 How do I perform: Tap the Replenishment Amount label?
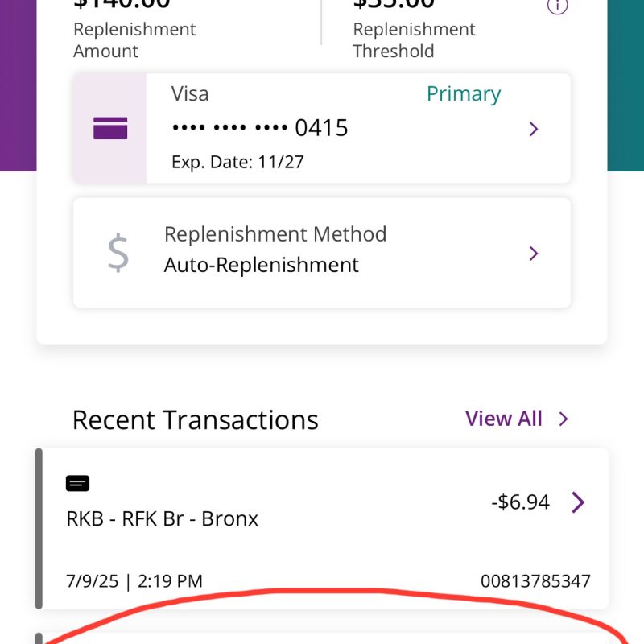(134, 40)
